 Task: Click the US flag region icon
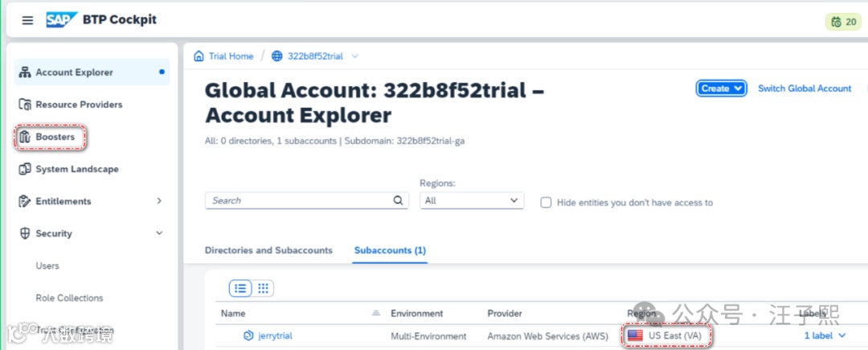pyautogui.click(x=635, y=336)
